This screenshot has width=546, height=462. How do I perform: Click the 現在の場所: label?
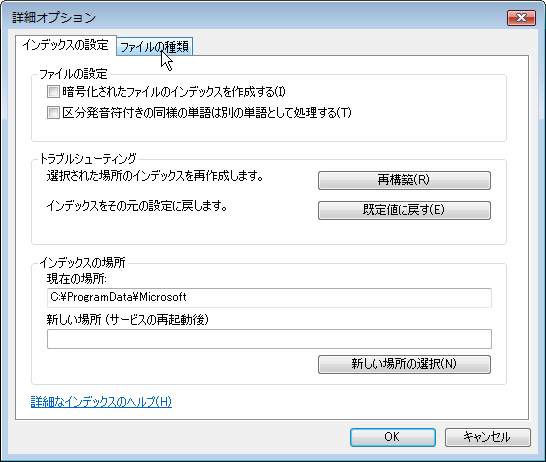[77, 279]
